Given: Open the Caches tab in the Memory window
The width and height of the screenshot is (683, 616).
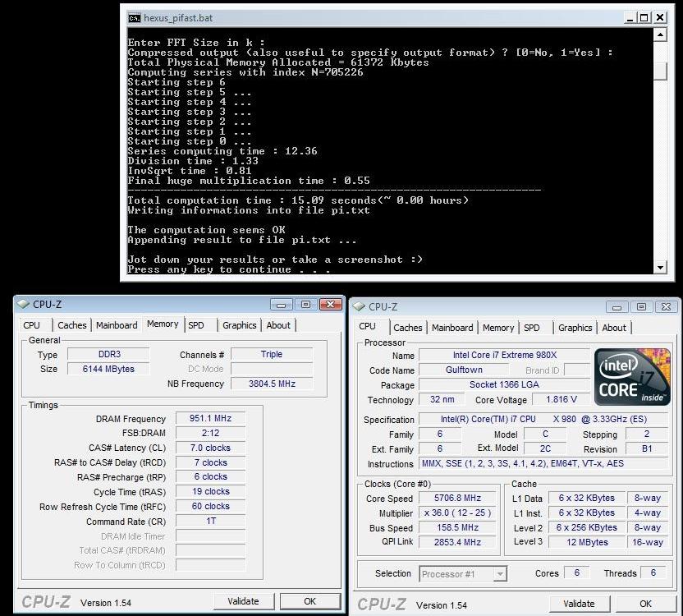Looking at the screenshot, I should pyautogui.click(x=72, y=325).
